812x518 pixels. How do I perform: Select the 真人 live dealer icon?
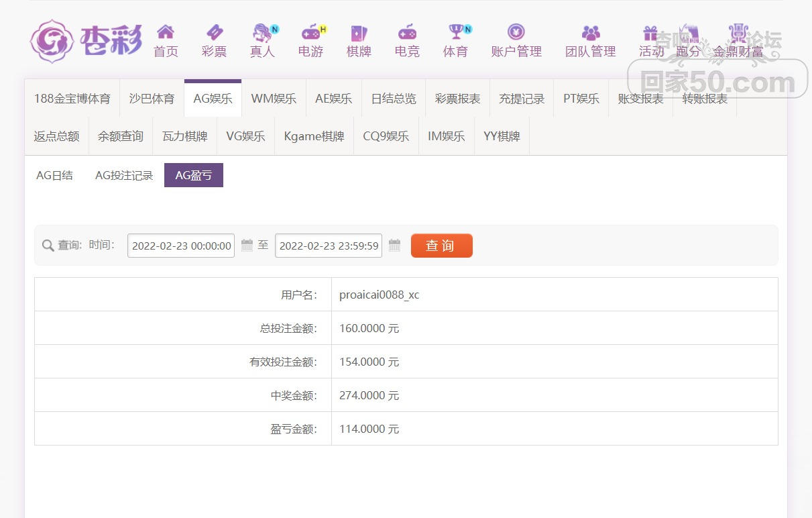click(x=262, y=32)
